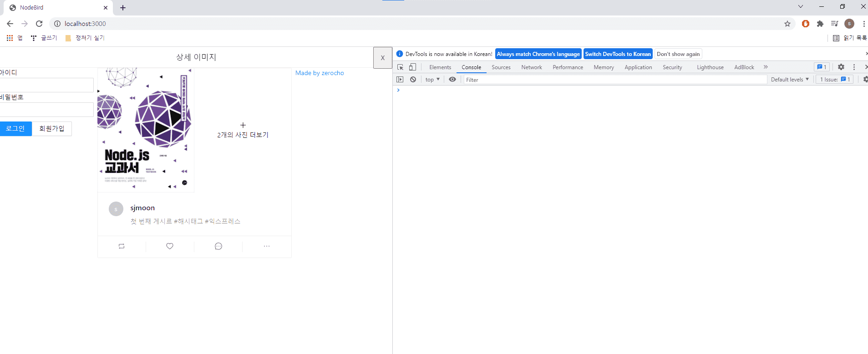Activate the DevTools inspect element picker

401,67
